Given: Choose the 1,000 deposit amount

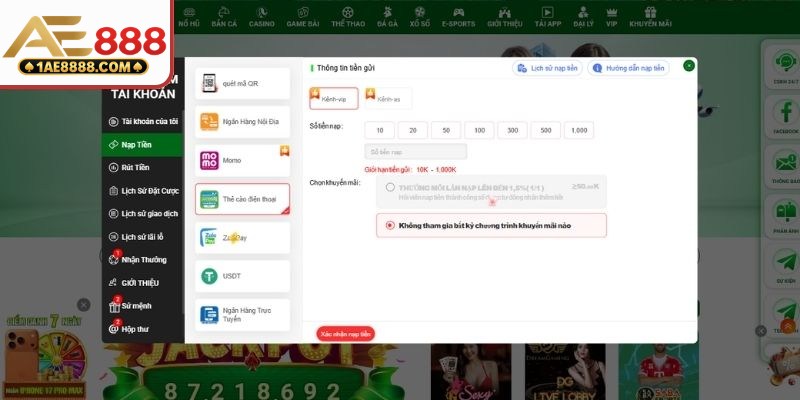Looking at the screenshot, I should [x=579, y=130].
